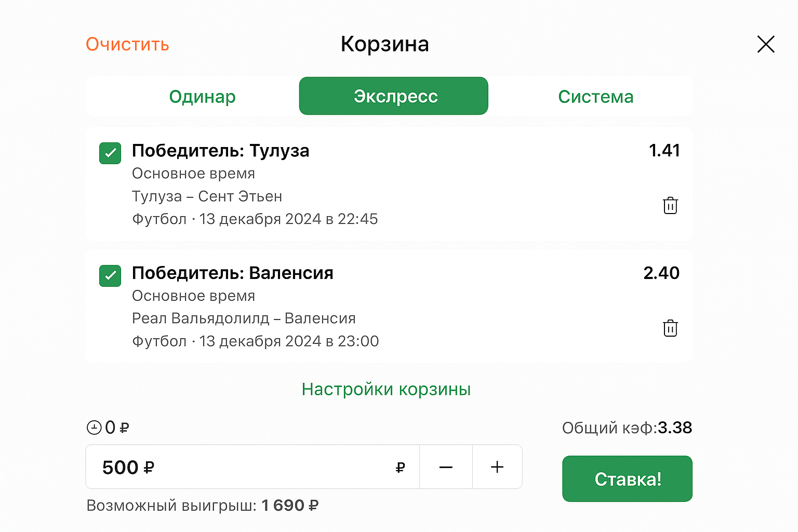Delete the Тулуза bet with trash icon
Screen dimensions: 798x532
pyautogui.click(x=670, y=206)
